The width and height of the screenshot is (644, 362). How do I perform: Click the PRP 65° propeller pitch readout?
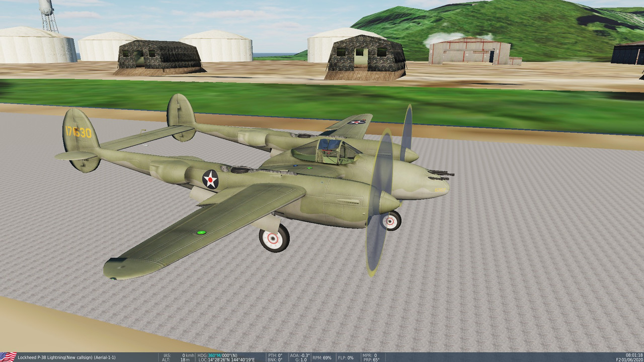(x=371, y=359)
